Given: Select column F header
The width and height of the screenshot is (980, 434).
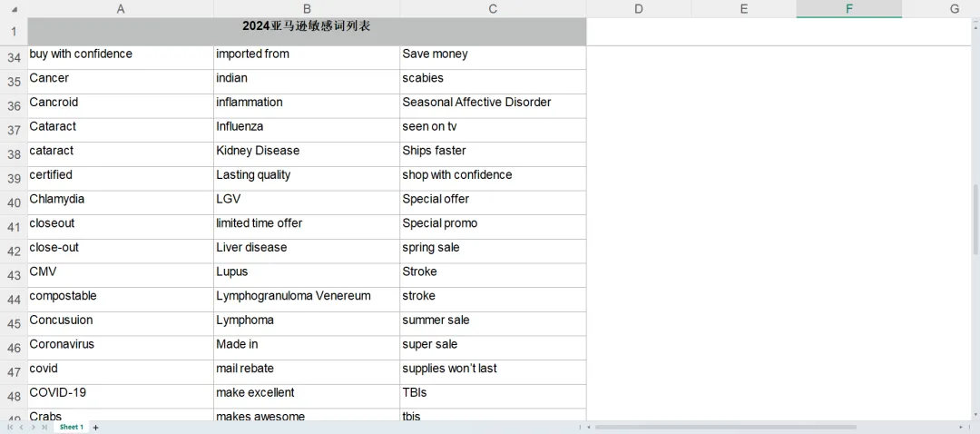Looking at the screenshot, I should [848, 9].
